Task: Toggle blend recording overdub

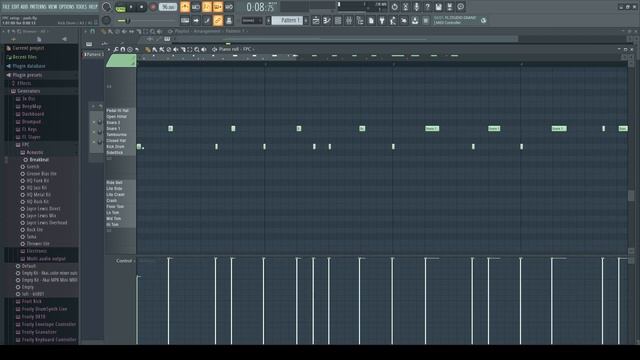Action: tap(218, 7)
